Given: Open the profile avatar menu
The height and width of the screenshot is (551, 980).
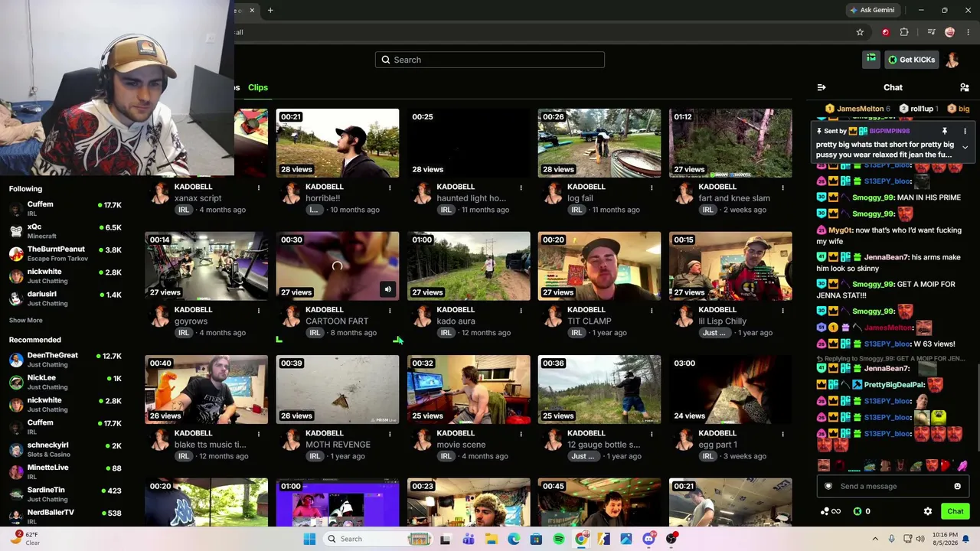Looking at the screenshot, I should pyautogui.click(x=952, y=60).
